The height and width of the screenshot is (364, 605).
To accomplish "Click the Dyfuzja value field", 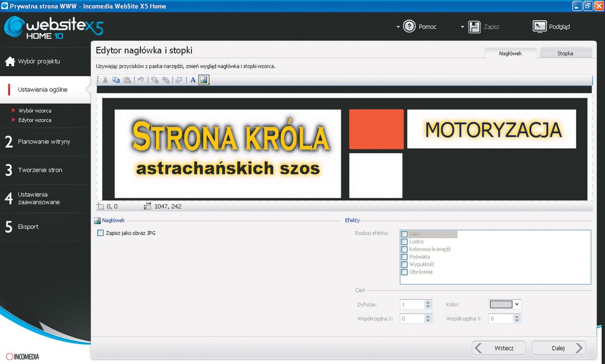I will [412, 304].
